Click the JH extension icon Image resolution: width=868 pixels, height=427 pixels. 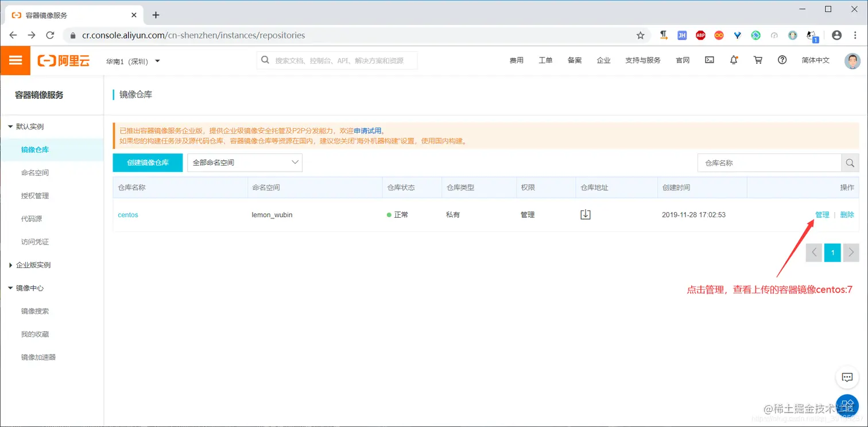tap(682, 35)
